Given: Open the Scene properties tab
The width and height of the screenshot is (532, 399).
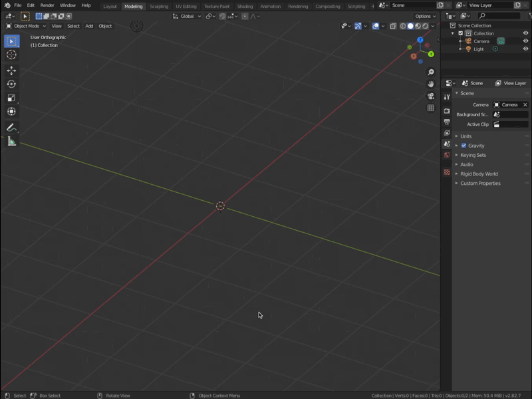Looking at the screenshot, I should pos(447,144).
